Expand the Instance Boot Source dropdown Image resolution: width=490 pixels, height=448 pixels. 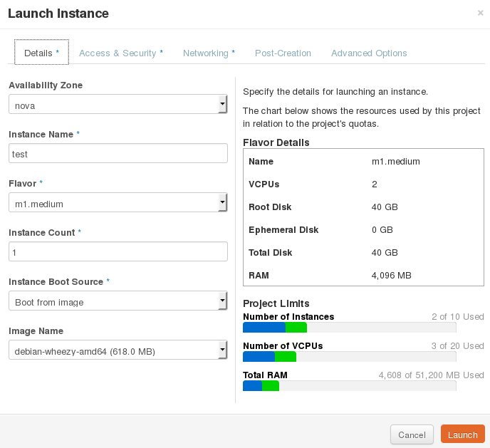click(118, 302)
